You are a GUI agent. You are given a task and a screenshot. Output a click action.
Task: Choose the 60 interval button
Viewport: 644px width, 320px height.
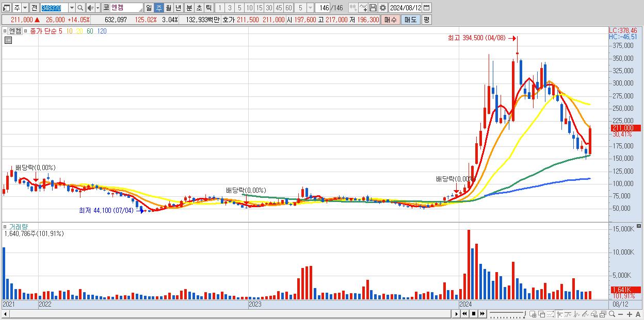[288, 8]
